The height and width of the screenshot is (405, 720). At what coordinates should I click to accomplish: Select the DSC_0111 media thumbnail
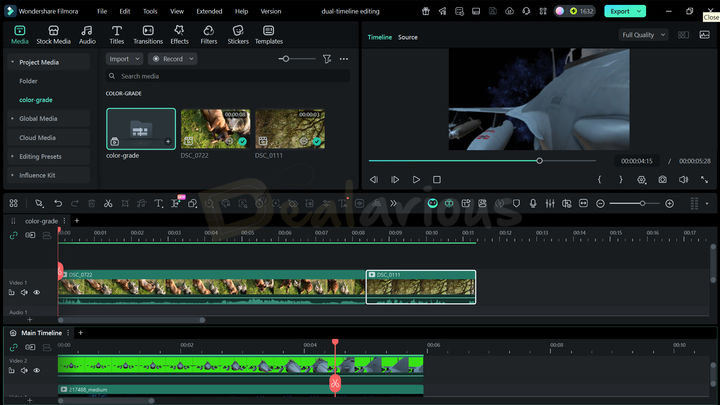click(290, 129)
